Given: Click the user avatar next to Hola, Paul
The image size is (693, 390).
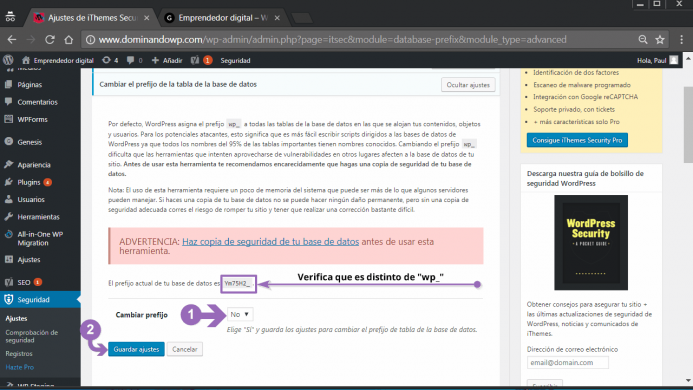Looking at the screenshot, I should (674, 60).
